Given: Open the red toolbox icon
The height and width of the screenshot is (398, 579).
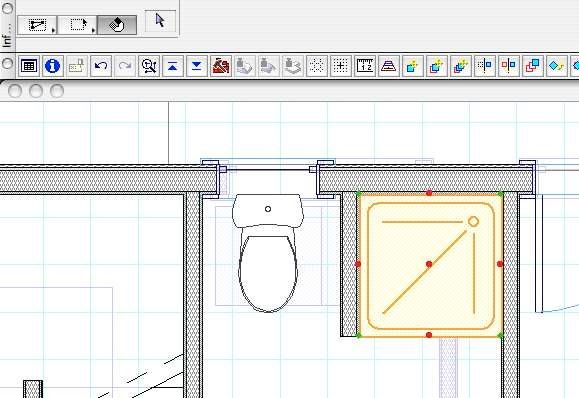Looking at the screenshot, I should tap(221, 66).
